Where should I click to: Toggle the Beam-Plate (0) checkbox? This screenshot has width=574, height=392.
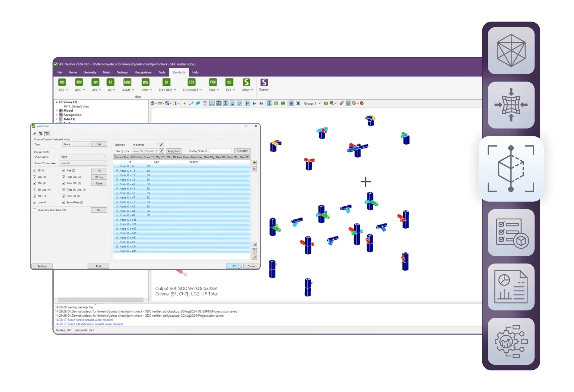point(63,203)
